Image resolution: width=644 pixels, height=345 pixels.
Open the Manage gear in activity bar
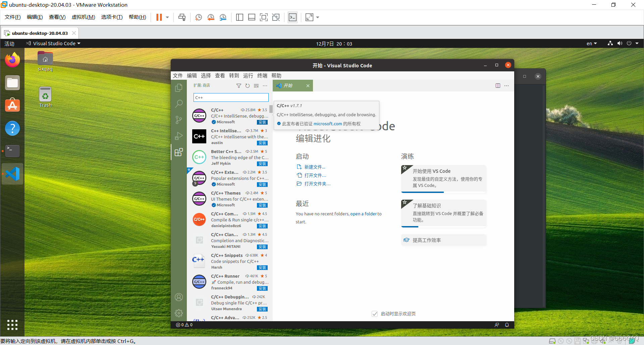(179, 313)
